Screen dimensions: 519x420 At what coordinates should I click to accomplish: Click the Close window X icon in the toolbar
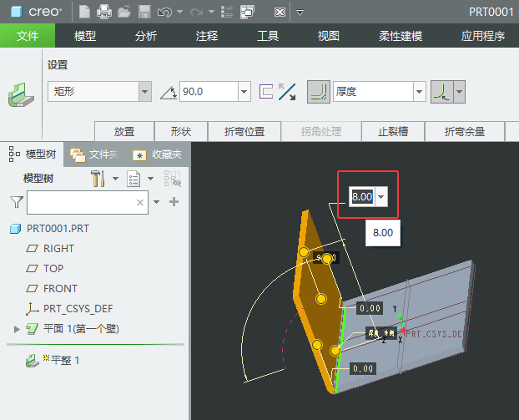[x=280, y=13]
